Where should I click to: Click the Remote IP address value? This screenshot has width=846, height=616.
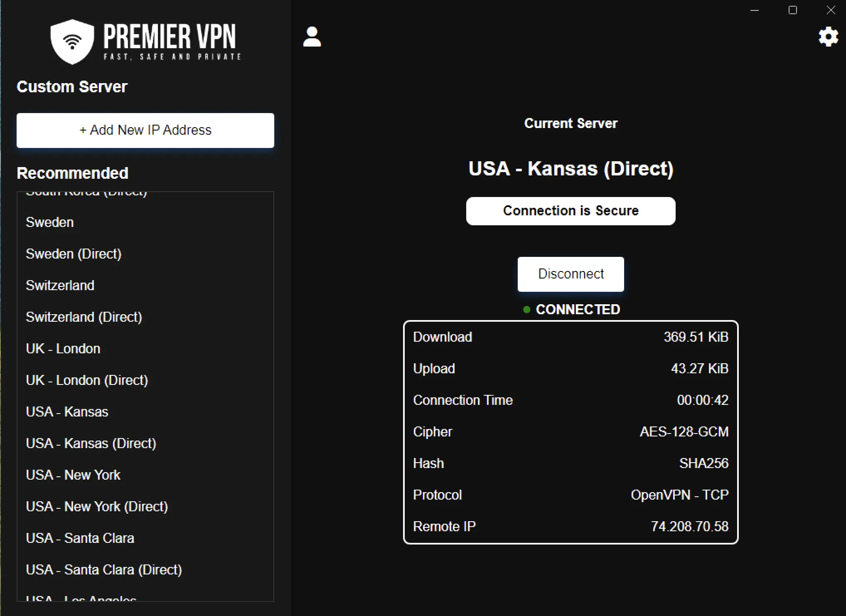[x=689, y=527]
